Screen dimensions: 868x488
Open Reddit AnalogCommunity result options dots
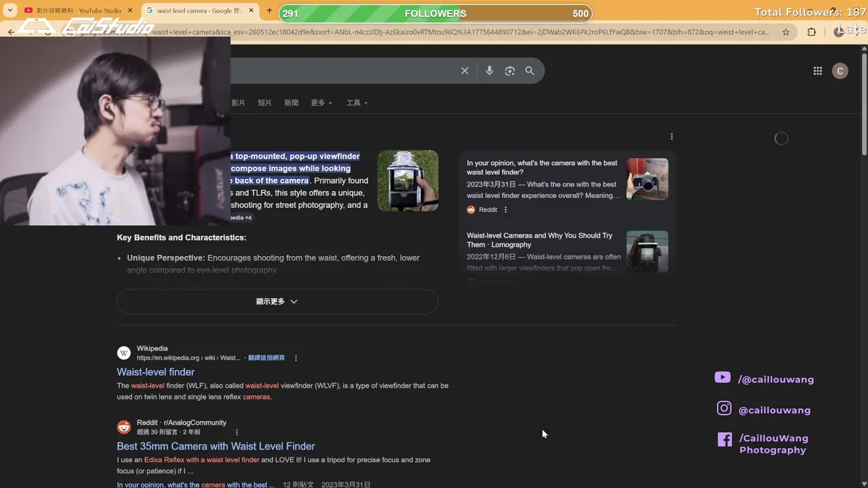(237, 432)
